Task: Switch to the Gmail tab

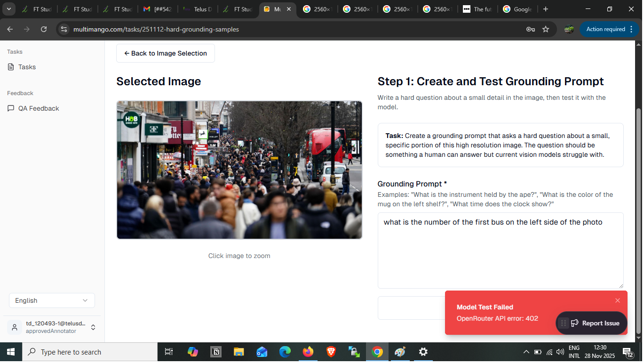Action: click(x=157, y=9)
